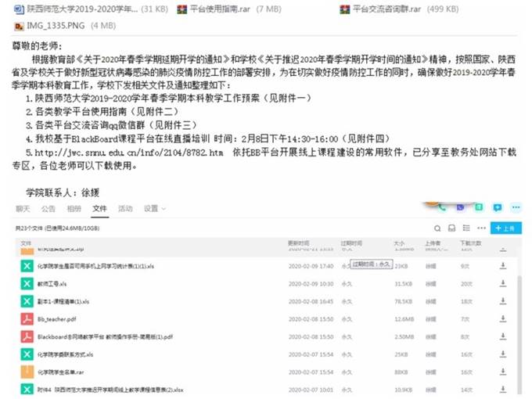Image resolution: width=532 pixels, height=399 pixels.
Task: Start a voice call with the phone icon
Action: [444, 208]
